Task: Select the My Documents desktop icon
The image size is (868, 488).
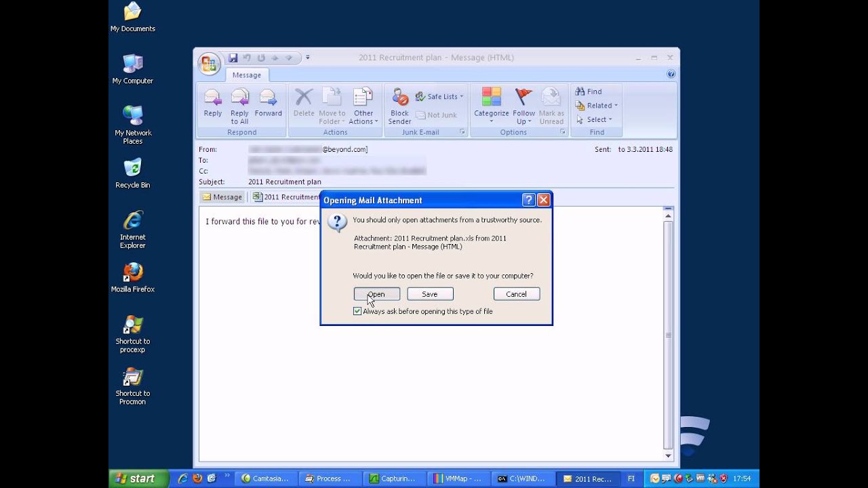Action: pos(133,18)
